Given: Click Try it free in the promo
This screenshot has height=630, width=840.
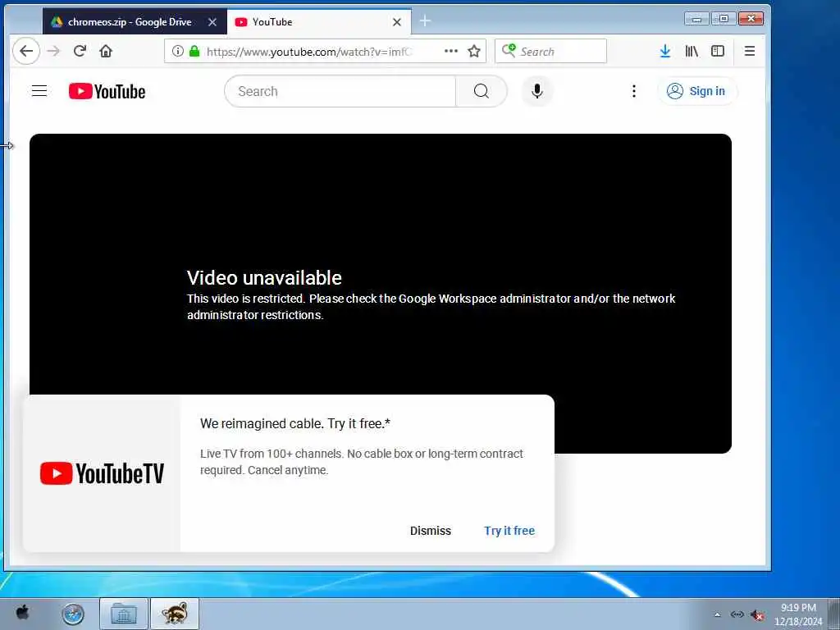Looking at the screenshot, I should 509,531.
